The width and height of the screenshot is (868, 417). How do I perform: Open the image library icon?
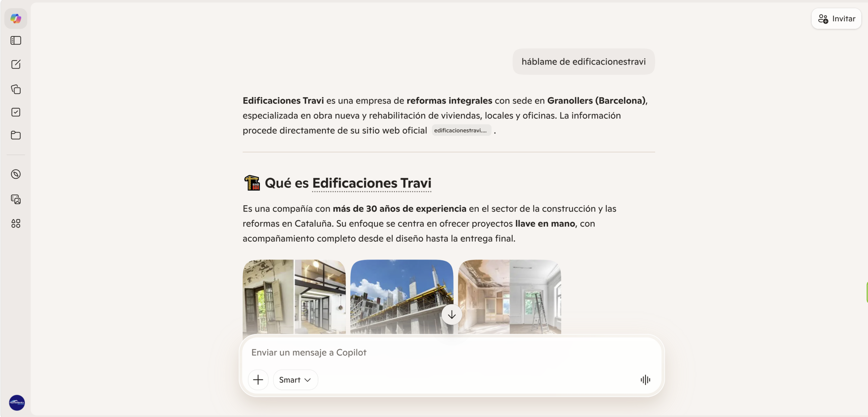(16, 199)
